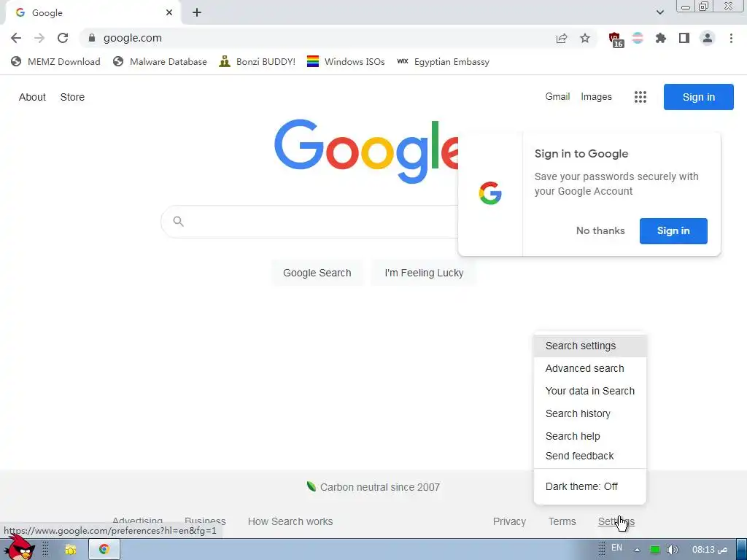Choose Advanced search from the menu
The width and height of the screenshot is (747, 560).
(589, 368)
